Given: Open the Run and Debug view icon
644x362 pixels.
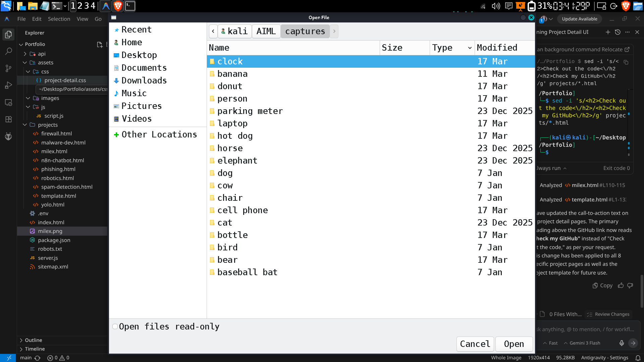Looking at the screenshot, I should click(8, 85).
